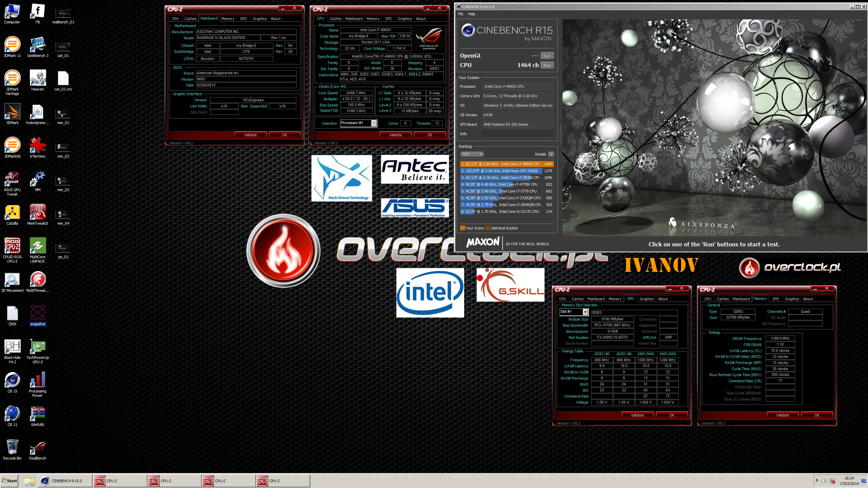Launch TechPowerUp GPU-Z shortcut
The width and height of the screenshot is (868, 488).
38,351
